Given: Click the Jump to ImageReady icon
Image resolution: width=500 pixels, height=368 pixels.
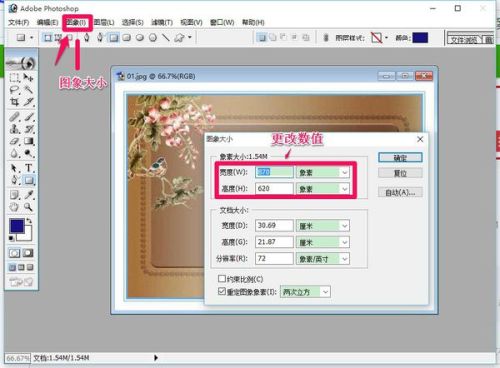Looking at the screenshot, I should click(x=21, y=282).
